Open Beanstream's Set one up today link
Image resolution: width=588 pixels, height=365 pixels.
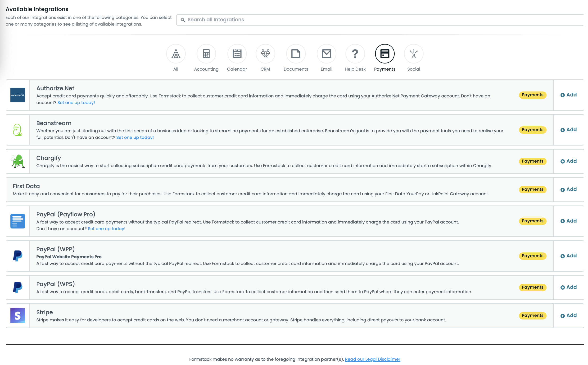[135, 137]
